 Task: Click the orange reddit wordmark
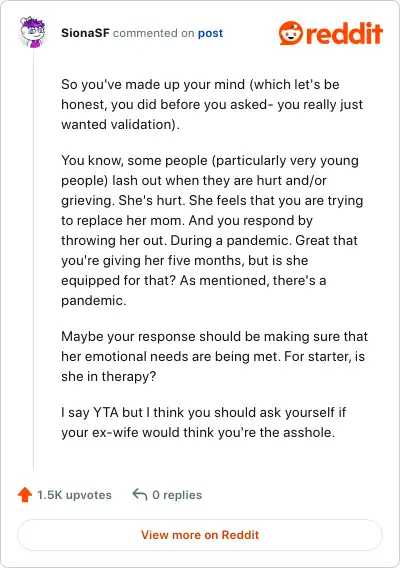(x=344, y=33)
